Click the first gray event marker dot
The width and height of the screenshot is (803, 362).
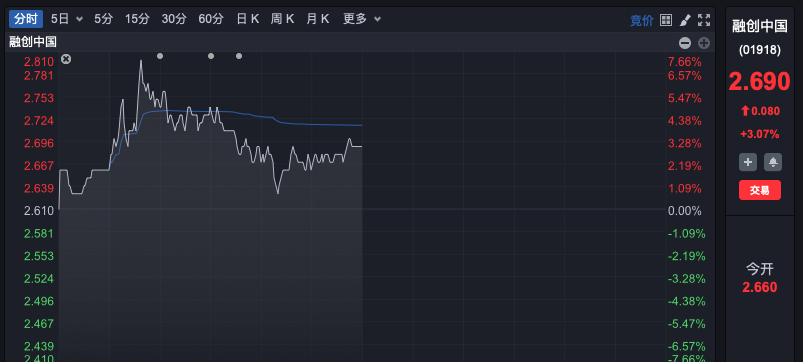pyautogui.click(x=160, y=56)
